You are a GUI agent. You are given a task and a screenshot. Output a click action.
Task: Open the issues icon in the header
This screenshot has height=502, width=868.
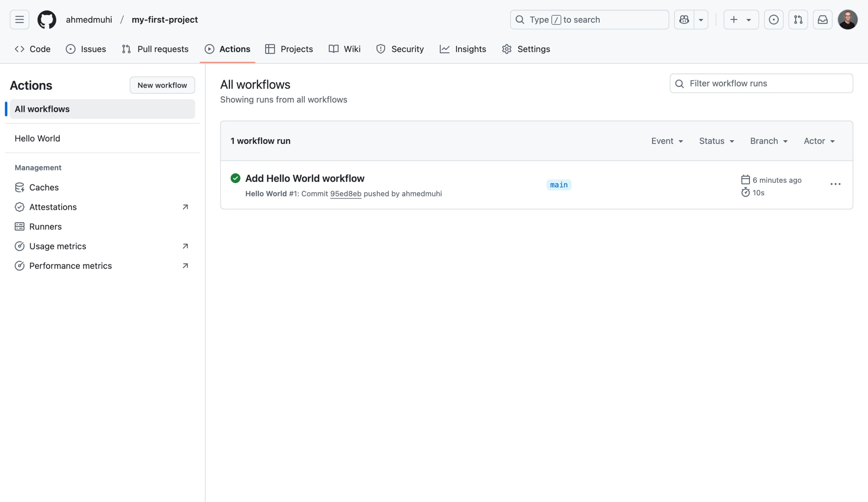[x=774, y=20]
